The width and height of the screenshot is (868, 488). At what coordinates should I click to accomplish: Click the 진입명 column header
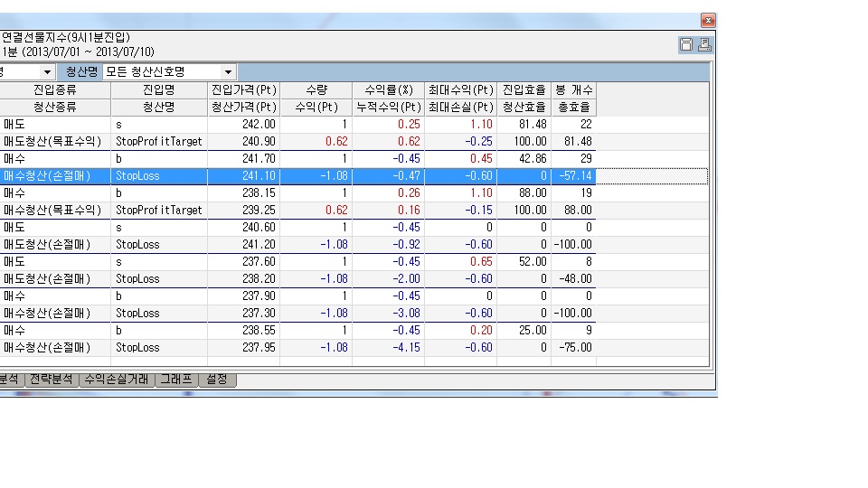pyautogui.click(x=159, y=90)
